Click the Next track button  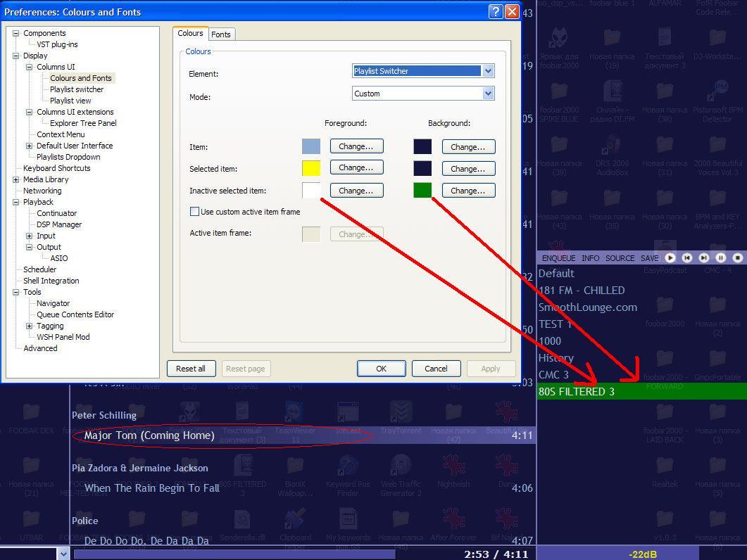click(703, 257)
